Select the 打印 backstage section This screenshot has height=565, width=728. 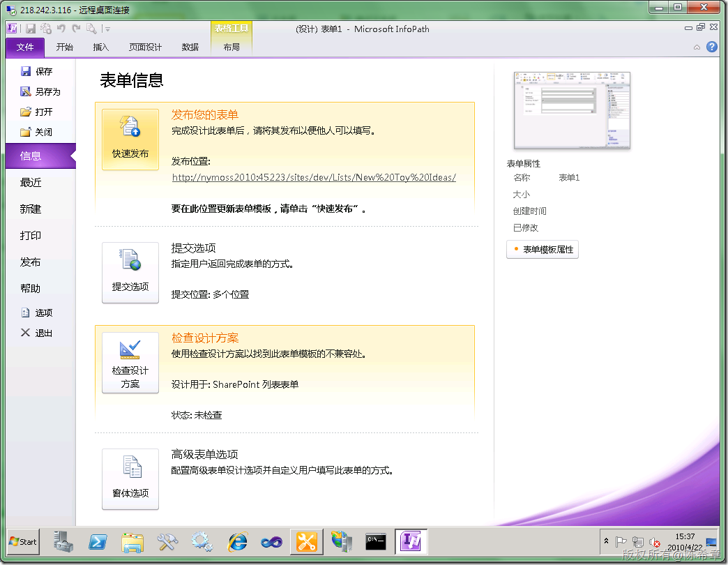coord(31,235)
